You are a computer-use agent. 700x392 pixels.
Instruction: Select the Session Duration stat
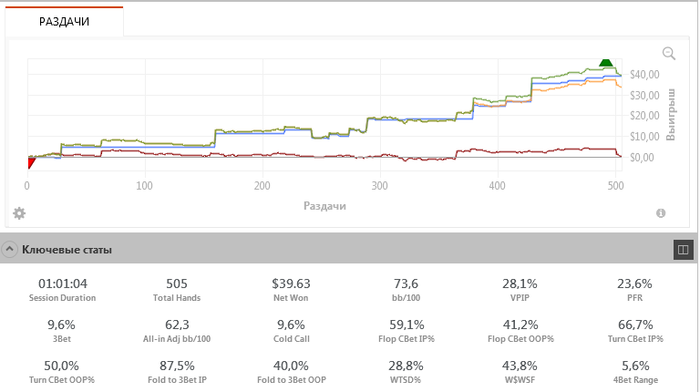coord(62,289)
